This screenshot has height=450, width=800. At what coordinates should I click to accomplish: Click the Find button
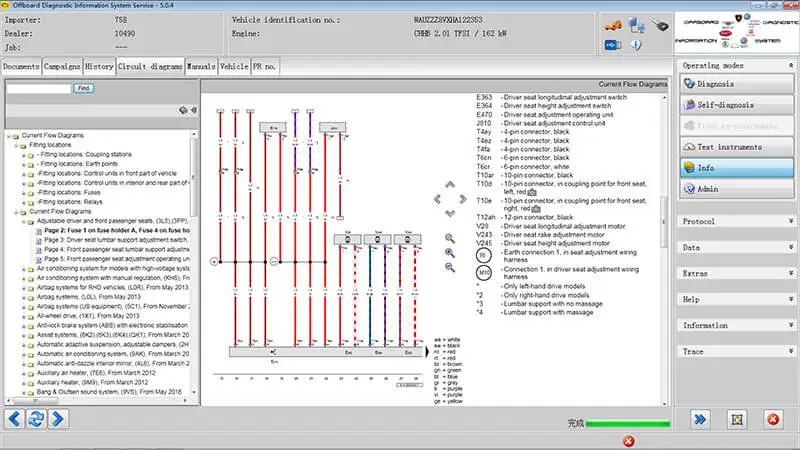coord(84,88)
